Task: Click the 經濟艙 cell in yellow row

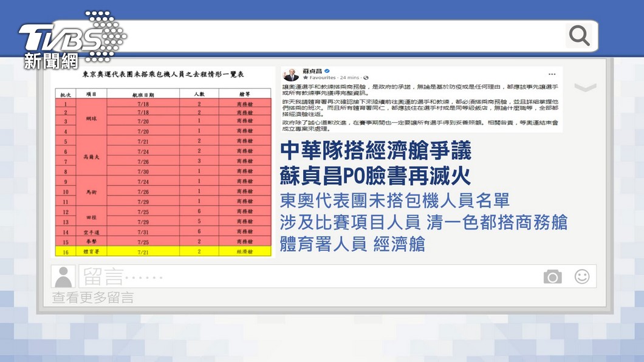Action: 245,251
